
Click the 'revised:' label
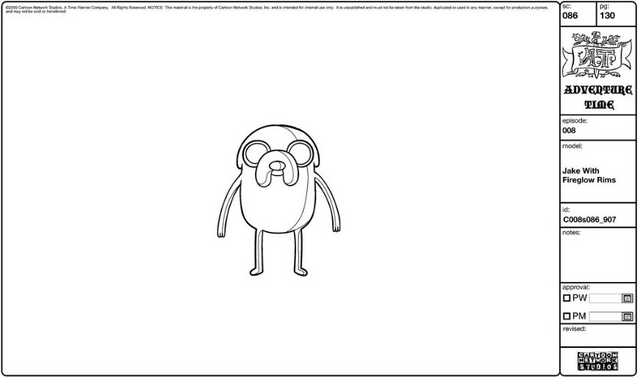click(574, 329)
